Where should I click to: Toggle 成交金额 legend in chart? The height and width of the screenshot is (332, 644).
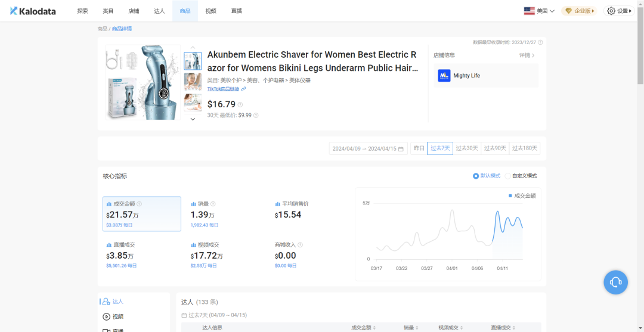click(522, 196)
